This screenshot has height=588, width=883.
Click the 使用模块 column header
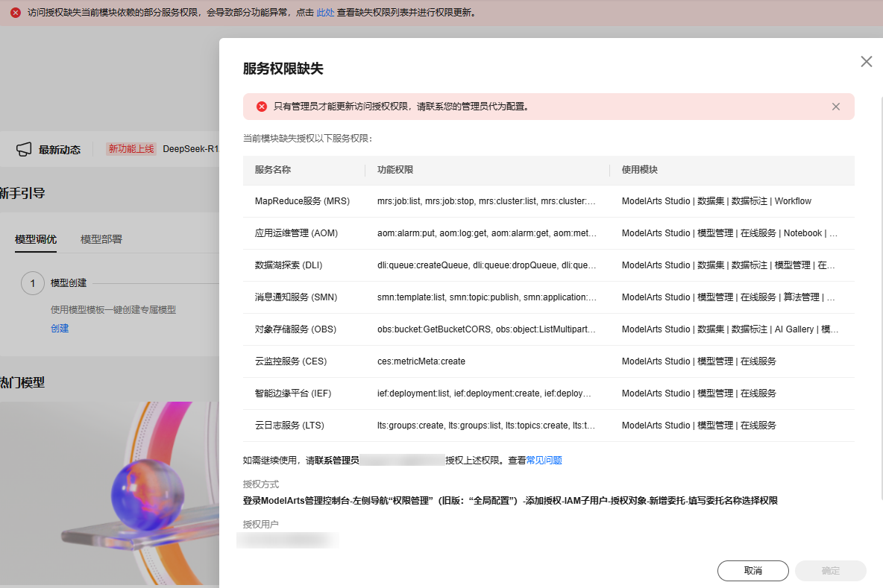pyautogui.click(x=640, y=170)
